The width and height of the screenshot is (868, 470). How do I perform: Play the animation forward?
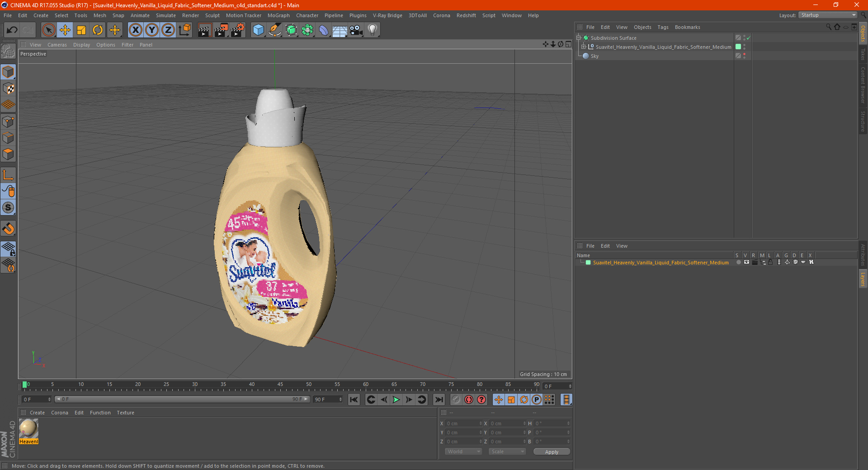point(396,399)
